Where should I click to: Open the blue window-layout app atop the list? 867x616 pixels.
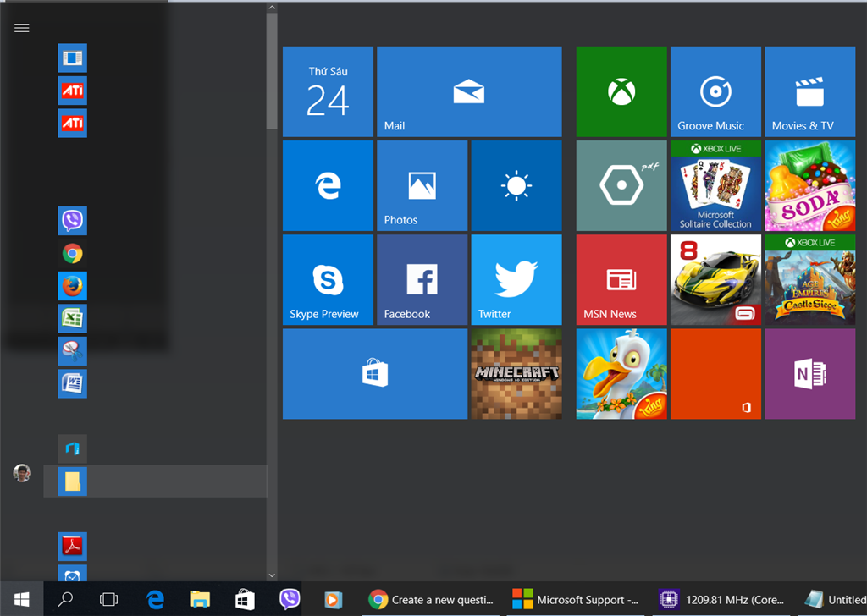coord(73,58)
